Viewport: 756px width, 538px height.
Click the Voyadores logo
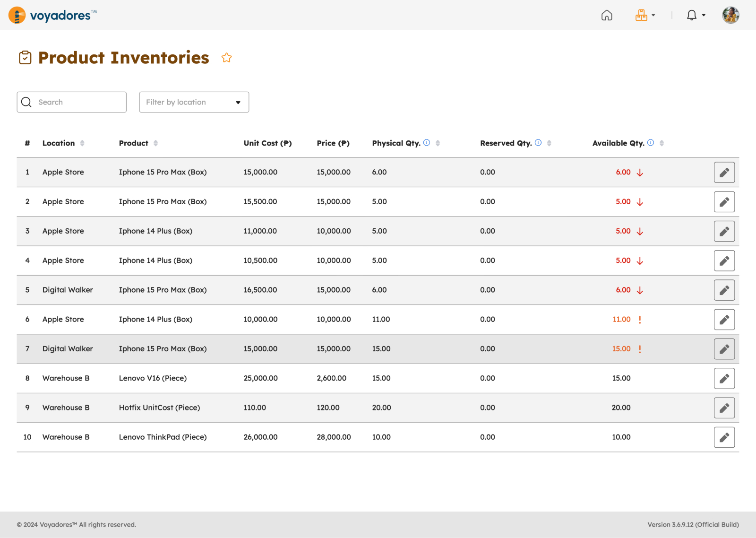click(x=52, y=15)
